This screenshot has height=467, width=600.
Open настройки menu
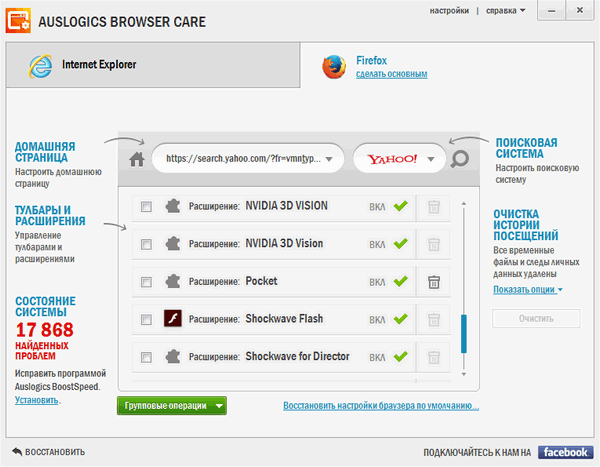click(x=449, y=11)
